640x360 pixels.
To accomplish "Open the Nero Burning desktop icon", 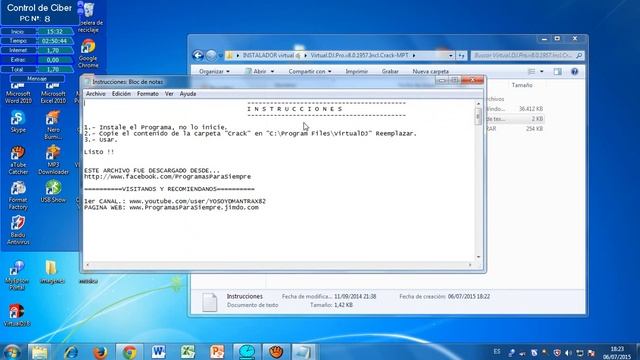I will (x=53, y=125).
